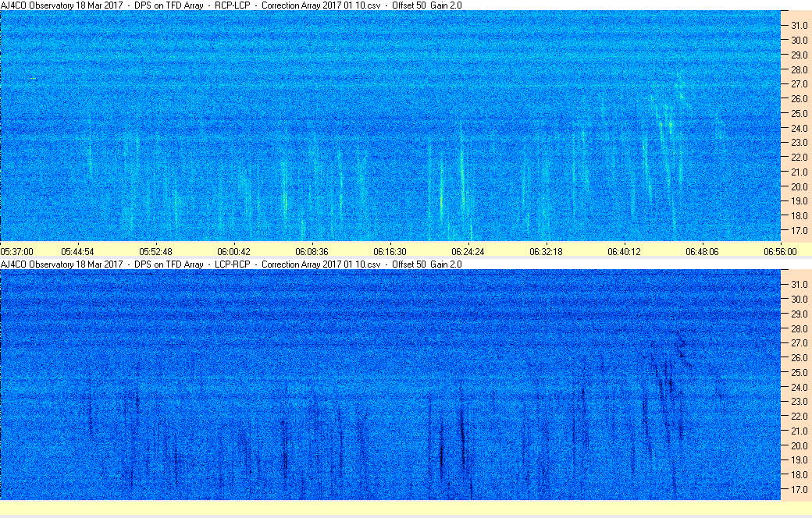Click 19.0 frequency label in LCP-RCP plot

pos(799,460)
